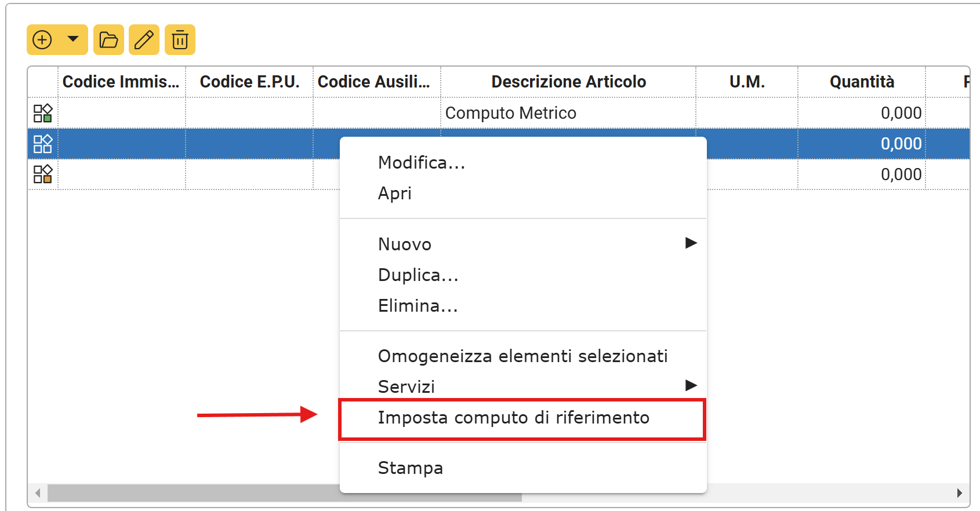The width and height of the screenshot is (980, 511).
Task: Click the Quantità column header
Action: coord(862,82)
